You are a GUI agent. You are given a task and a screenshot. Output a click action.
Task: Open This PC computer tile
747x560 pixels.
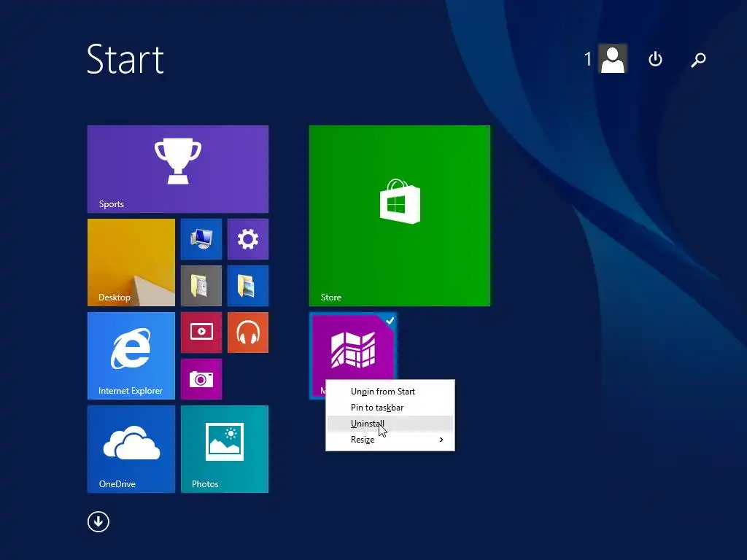pyautogui.click(x=201, y=239)
